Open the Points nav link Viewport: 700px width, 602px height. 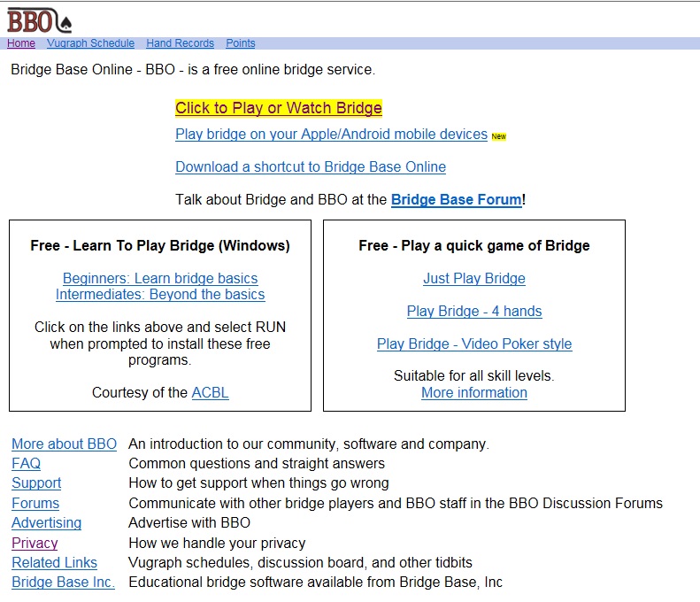[241, 43]
